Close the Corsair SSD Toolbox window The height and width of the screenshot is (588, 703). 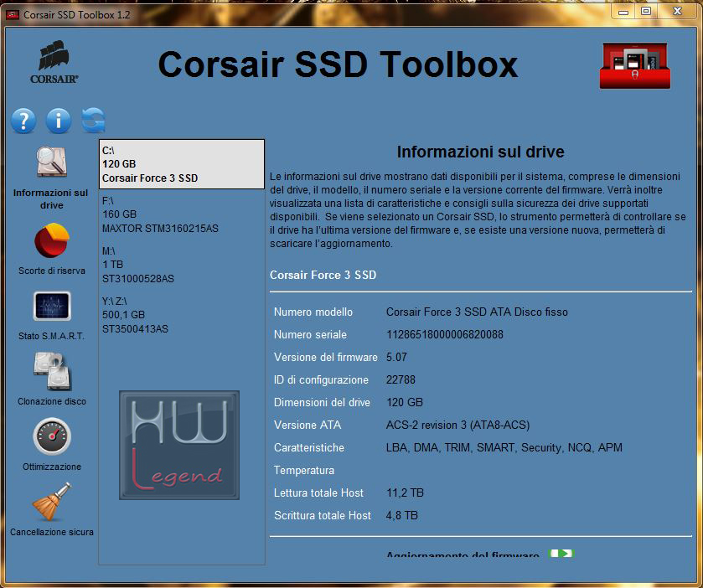point(677,11)
